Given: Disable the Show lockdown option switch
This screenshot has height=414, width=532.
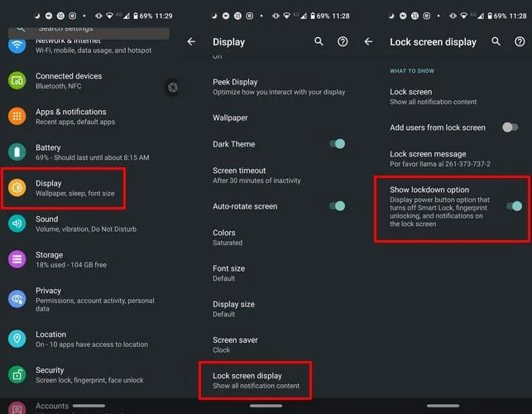Looking at the screenshot, I should coord(515,206).
